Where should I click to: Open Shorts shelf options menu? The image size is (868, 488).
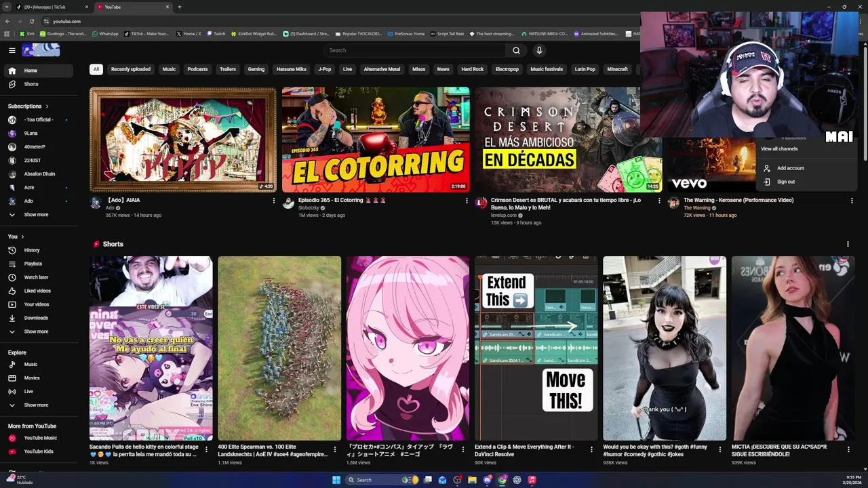[848, 244]
